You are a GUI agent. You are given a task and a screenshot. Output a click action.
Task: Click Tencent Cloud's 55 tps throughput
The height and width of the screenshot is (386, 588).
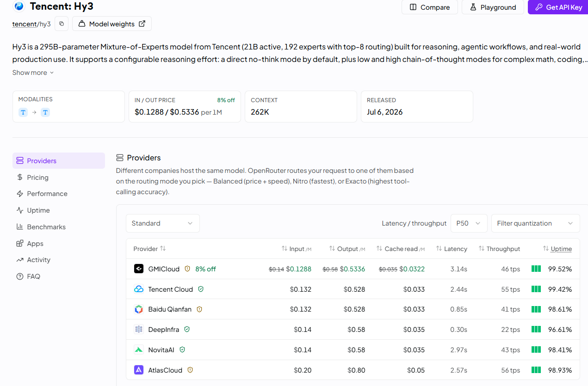click(x=510, y=289)
